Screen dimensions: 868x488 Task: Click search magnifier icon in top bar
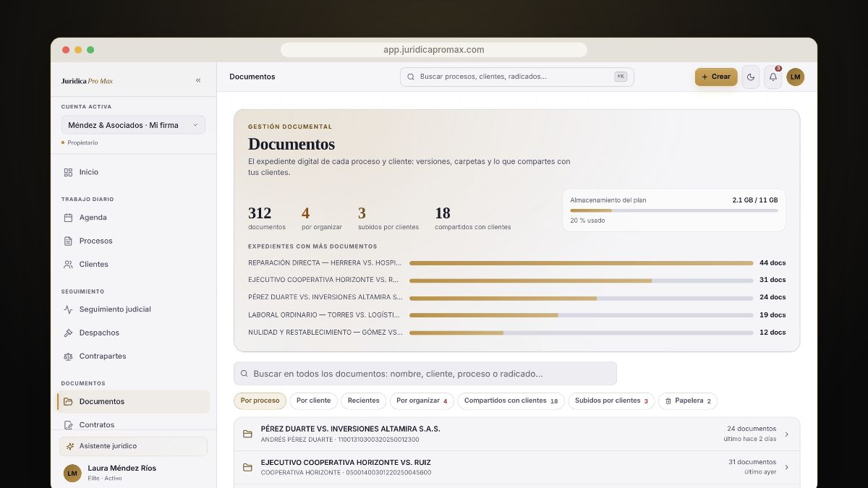point(411,77)
